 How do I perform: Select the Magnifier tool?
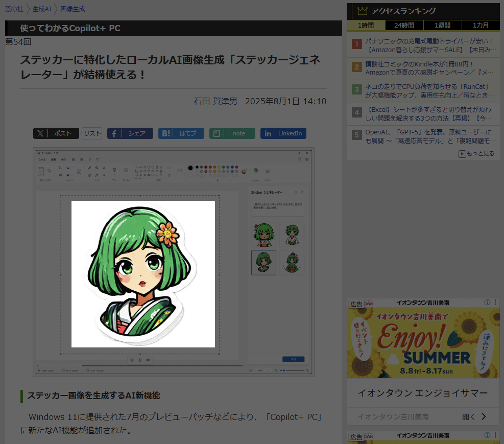click(104, 174)
